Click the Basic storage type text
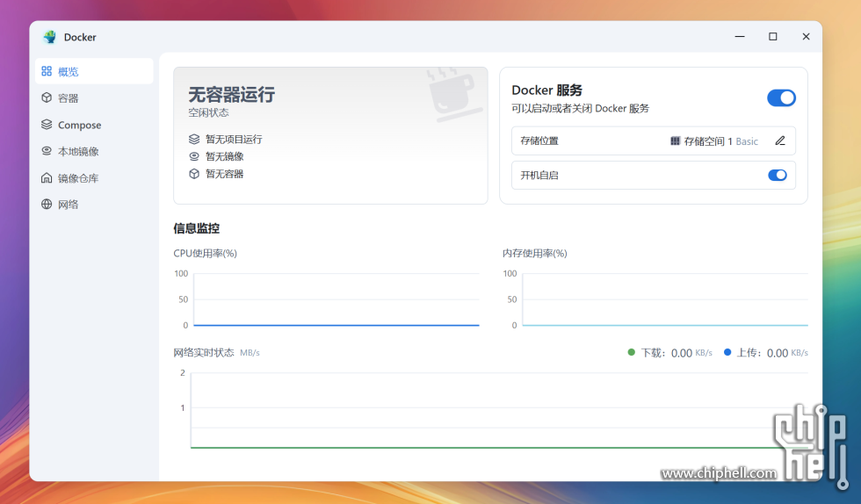This screenshot has height=504, width=861. point(747,141)
